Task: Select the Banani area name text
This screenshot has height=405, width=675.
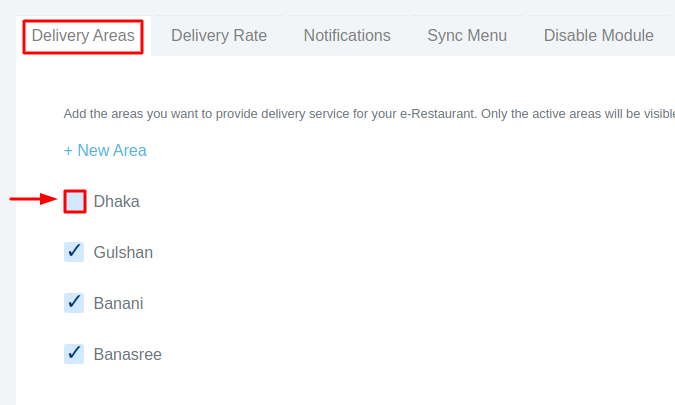Action: 118,303
